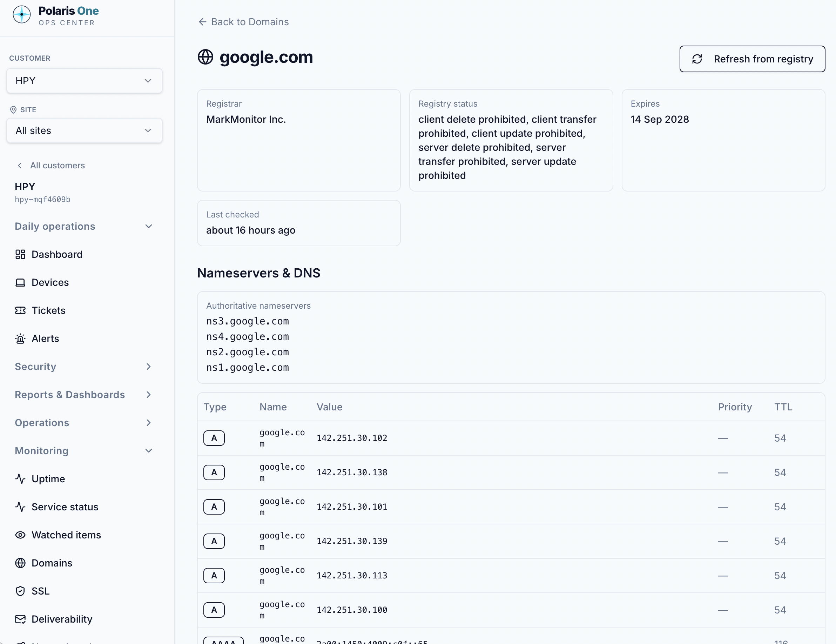The width and height of the screenshot is (836, 644).
Task: Go to Devices page
Action: (x=84, y=283)
